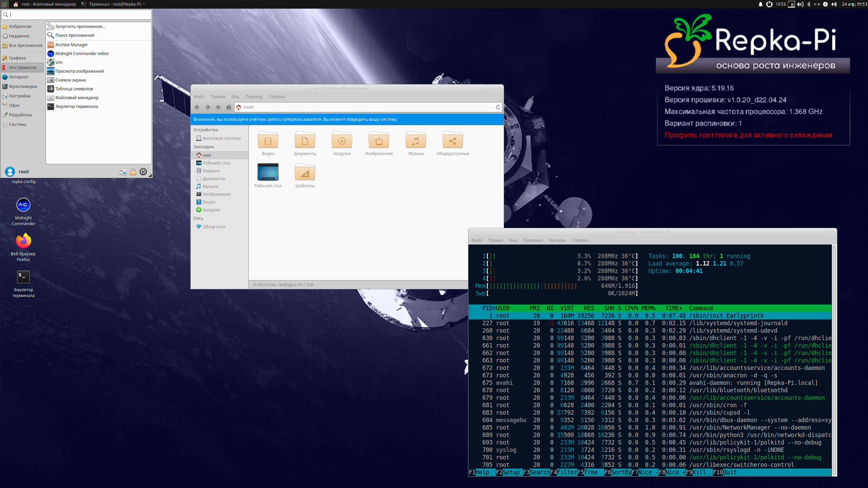Select Файловая система in sidebar
Image resolution: width=868 pixels, height=488 pixels.
click(x=221, y=138)
